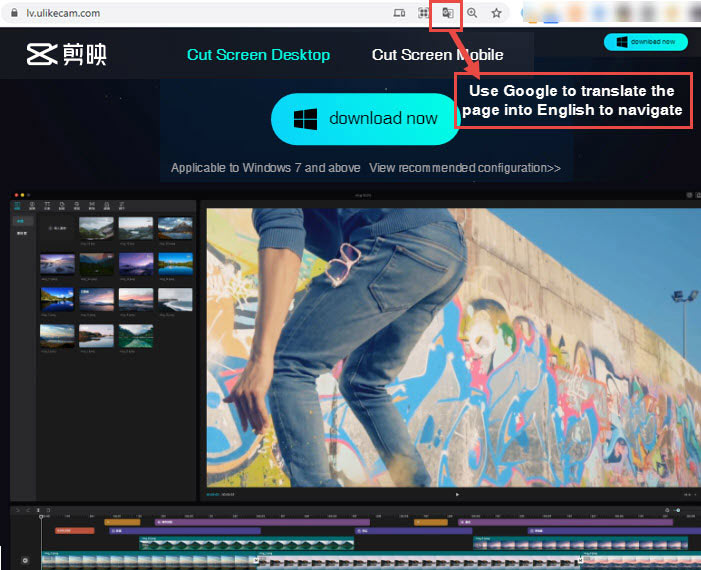Image resolution: width=701 pixels, height=570 pixels.
Task: Click the import material button in media panel
Action: click(57, 228)
